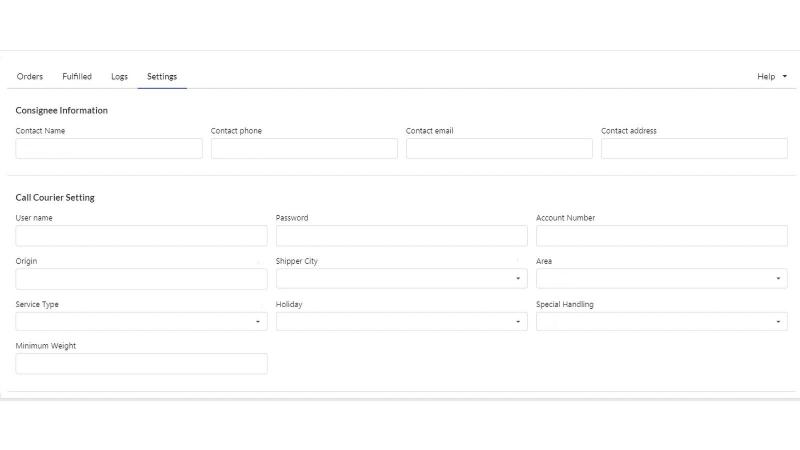Click the Account Number field
The width and height of the screenshot is (800, 450).
[x=662, y=236]
